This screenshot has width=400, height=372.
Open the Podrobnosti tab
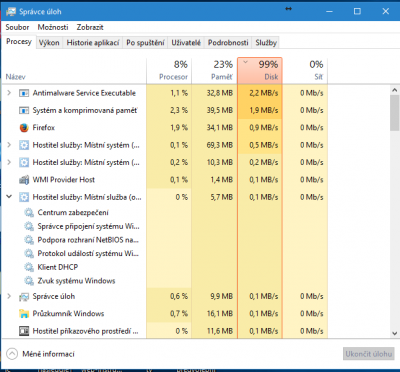point(228,43)
